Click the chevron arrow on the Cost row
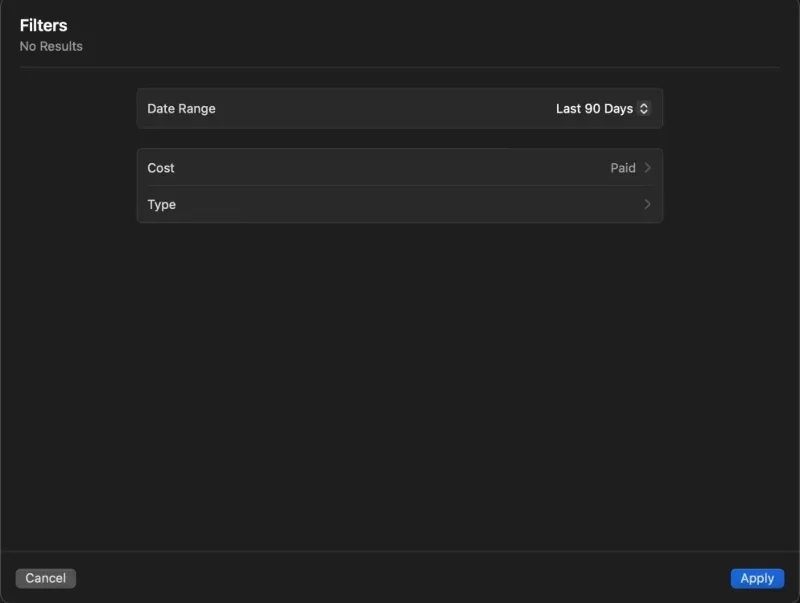The width and height of the screenshot is (800, 603). click(648, 168)
